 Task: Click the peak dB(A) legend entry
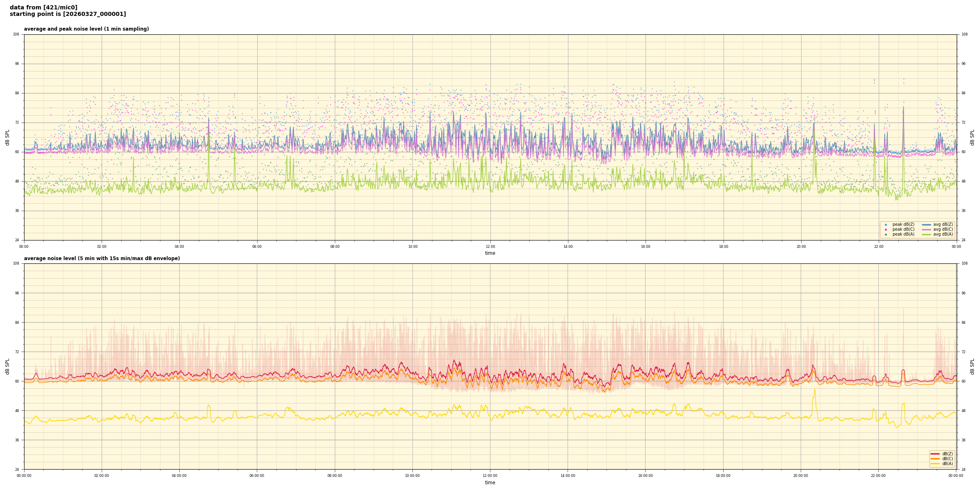[903, 234]
